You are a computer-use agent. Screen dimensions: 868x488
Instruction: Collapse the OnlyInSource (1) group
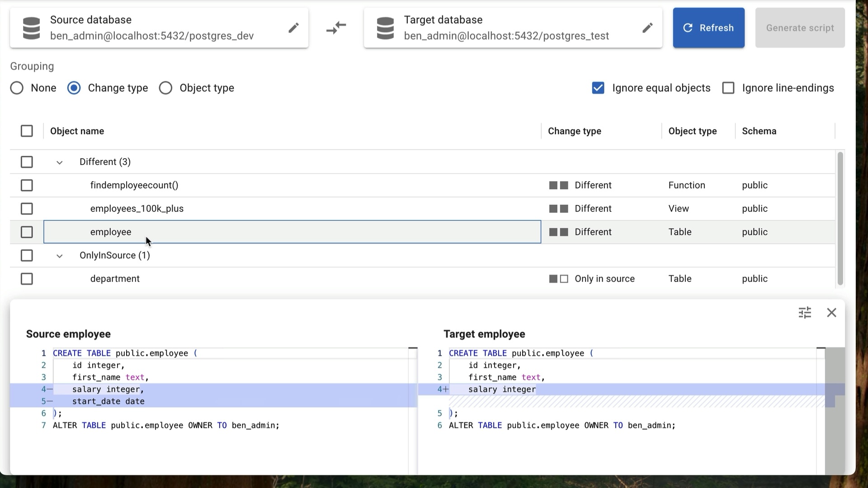click(x=59, y=256)
